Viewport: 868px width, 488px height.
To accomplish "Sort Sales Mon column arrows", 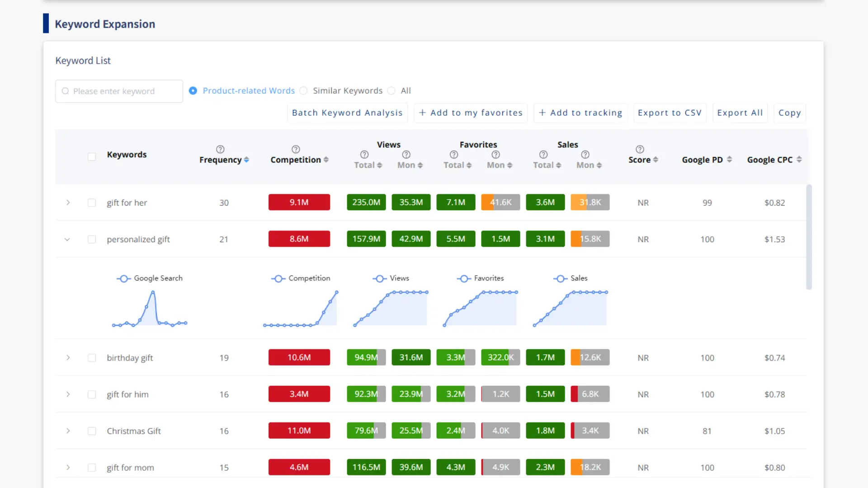I will [x=599, y=165].
